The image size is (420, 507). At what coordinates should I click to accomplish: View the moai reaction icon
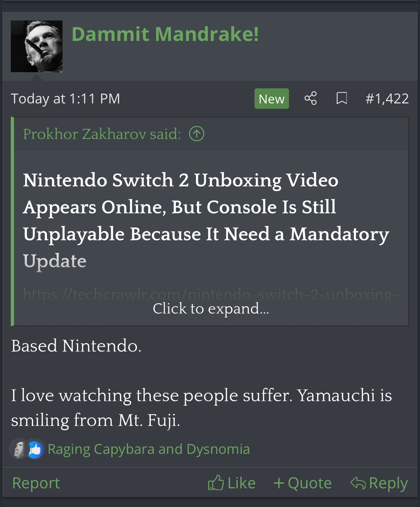tap(18, 449)
